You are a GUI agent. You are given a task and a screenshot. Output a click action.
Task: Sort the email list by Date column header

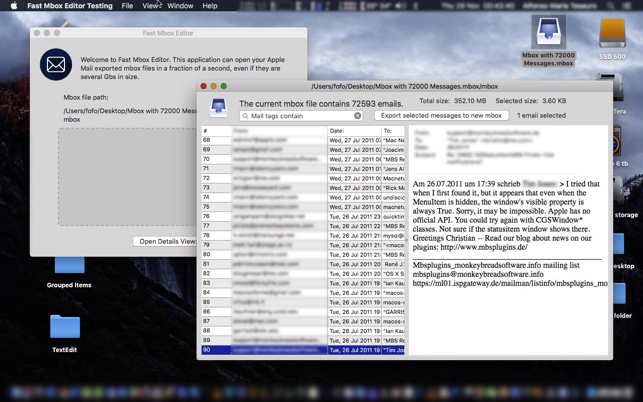[x=354, y=131]
